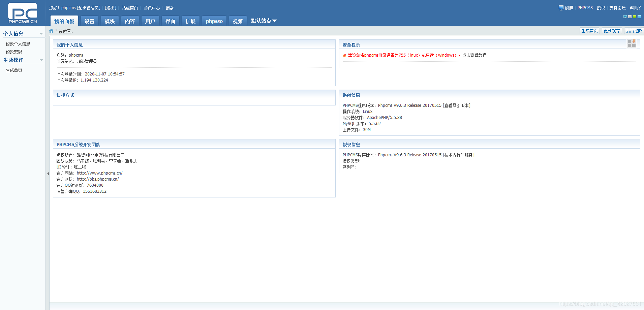Click the 上传文件 30M line
Screen dimensions: 644x310
click(x=357, y=130)
